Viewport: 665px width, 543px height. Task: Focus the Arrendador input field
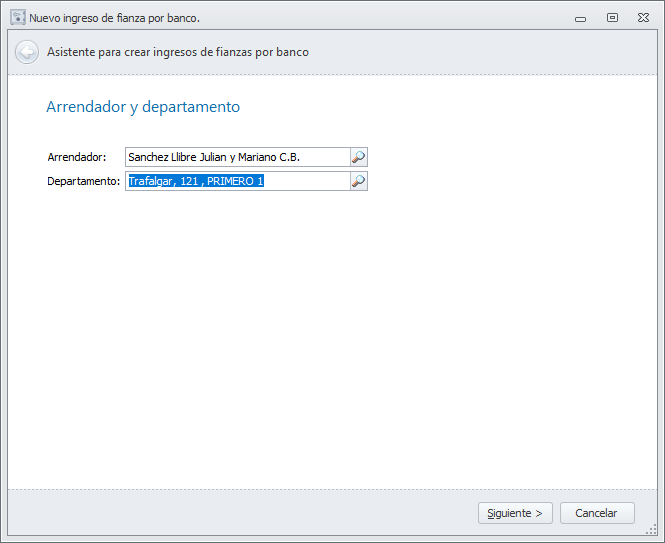click(x=238, y=157)
